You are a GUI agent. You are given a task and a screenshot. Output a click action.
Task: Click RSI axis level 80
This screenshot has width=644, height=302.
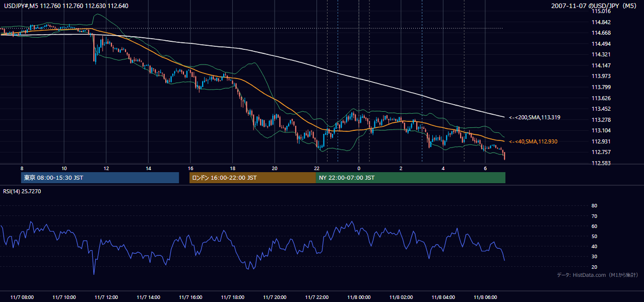click(x=594, y=206)
